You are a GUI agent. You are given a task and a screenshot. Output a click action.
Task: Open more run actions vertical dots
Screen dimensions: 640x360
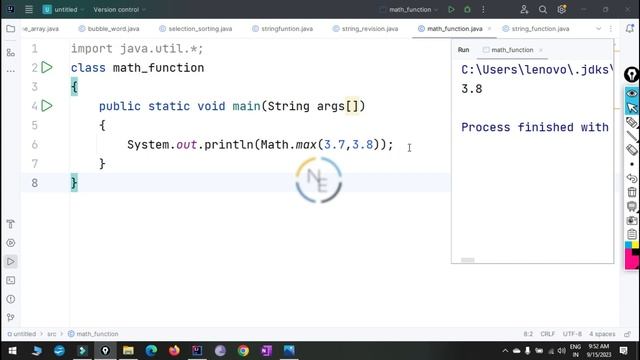point(483,9)
